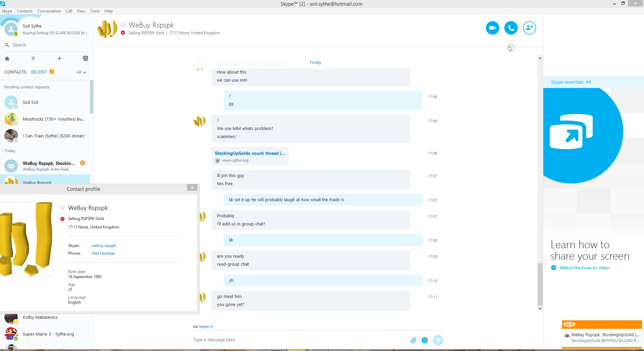Open Soil Soil pending contact request
Viewport: 644px width, 351px height.
pyautogui.click(x=45, y=102)
